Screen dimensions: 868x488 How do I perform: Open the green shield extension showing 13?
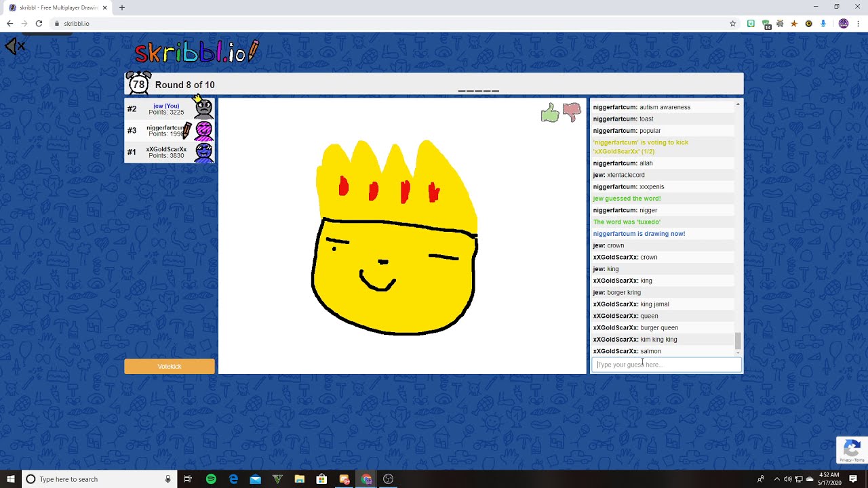(766, 24)
